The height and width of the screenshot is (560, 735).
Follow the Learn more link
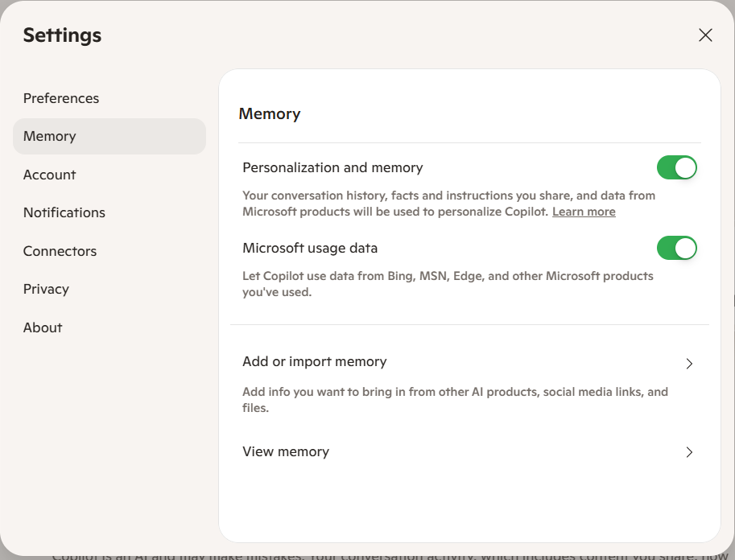[584, 212]
